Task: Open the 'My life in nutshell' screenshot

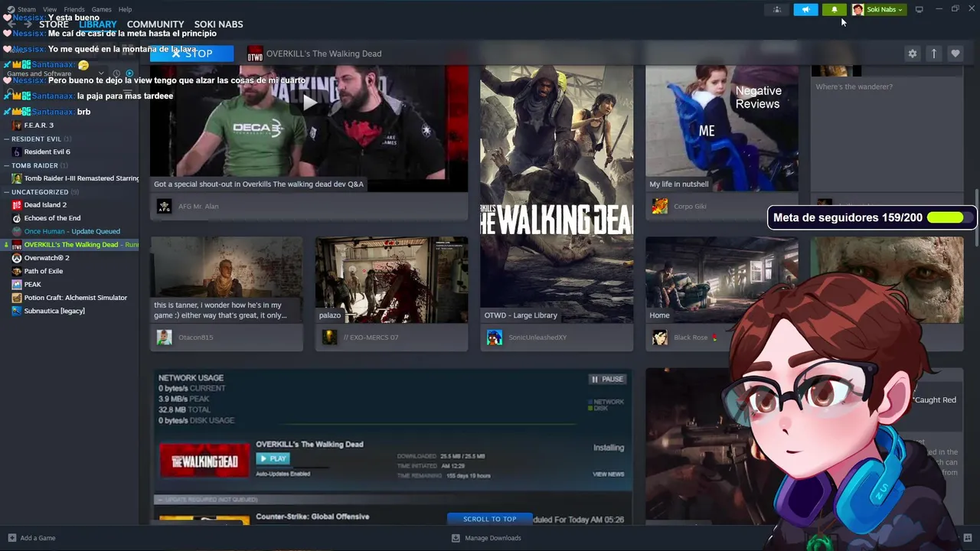Action: tap(722, 128)
